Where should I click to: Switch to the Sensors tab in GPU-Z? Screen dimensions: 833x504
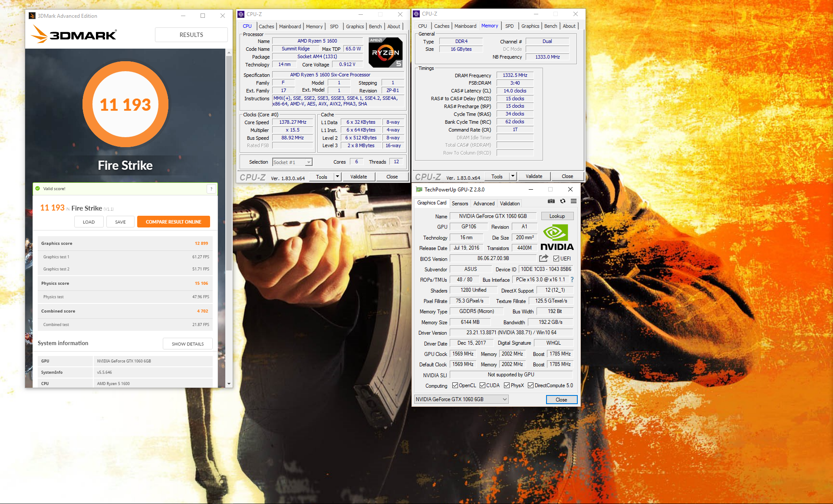460,204
